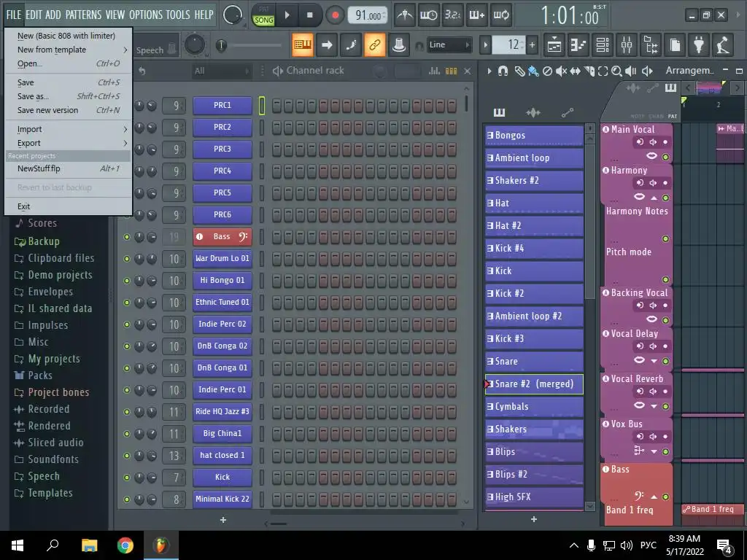Enable step editing mode in the top toolbar

[x=477, y=15]
